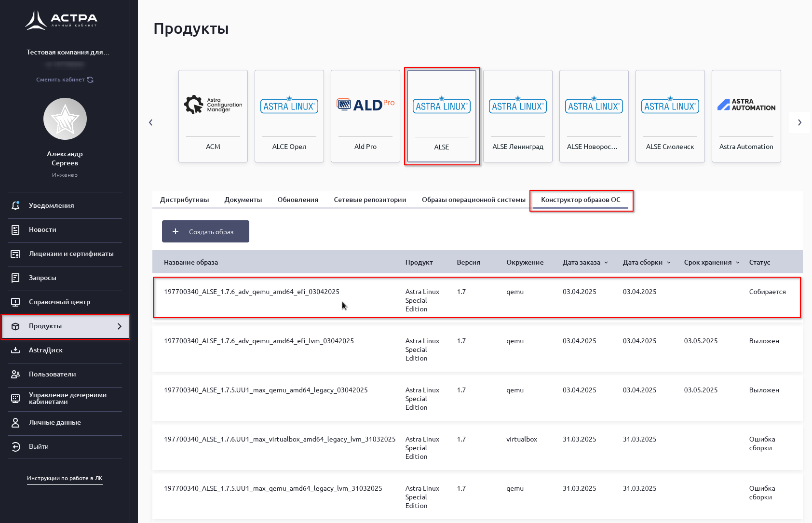Click the Личные данные person icon

15,423
